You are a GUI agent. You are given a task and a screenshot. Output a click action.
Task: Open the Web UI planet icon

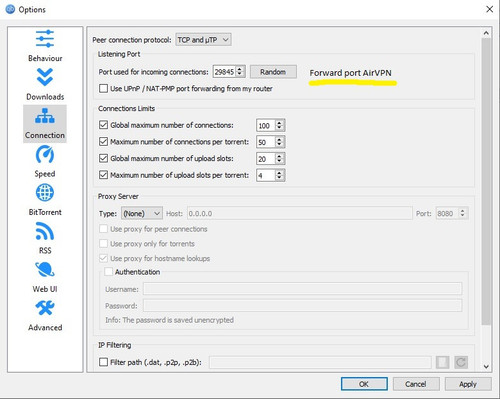pos(45,270)
